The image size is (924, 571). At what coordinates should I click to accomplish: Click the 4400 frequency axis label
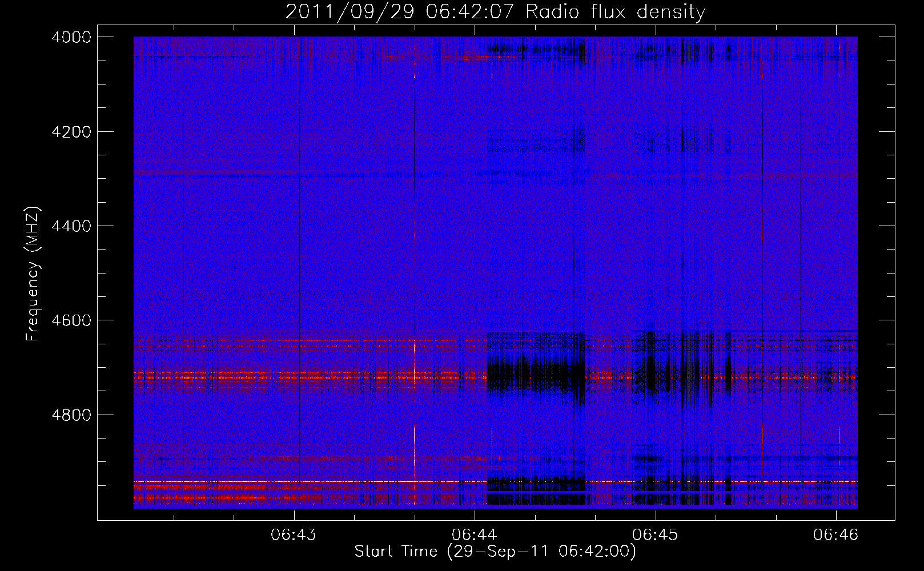tap(71, 226)
